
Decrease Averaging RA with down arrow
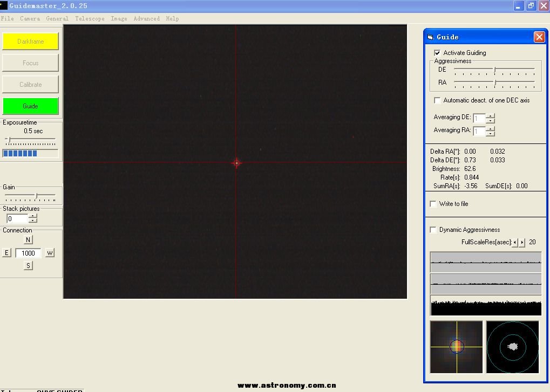click(491, 134)
